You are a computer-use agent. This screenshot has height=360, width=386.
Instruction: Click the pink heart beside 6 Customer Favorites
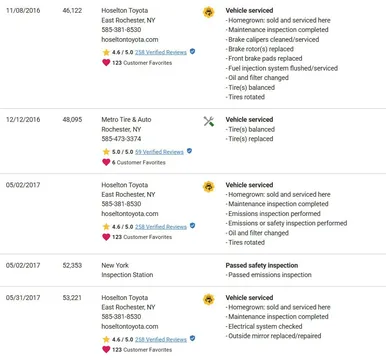[x=106, y=162]
